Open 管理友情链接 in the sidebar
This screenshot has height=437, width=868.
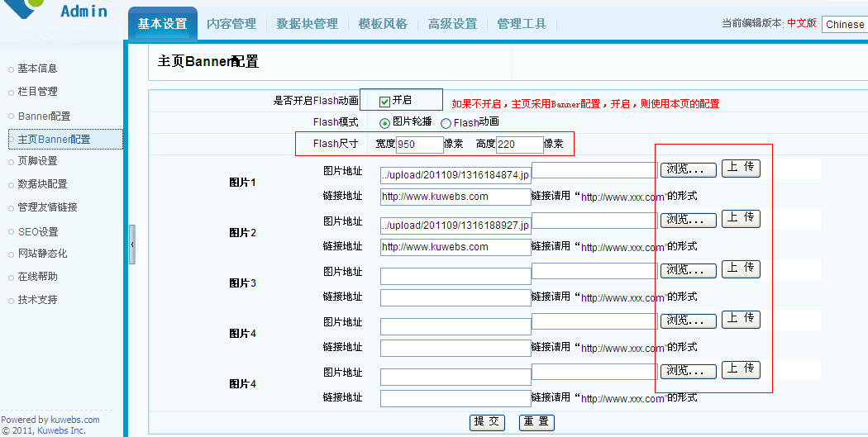(47, 207)
